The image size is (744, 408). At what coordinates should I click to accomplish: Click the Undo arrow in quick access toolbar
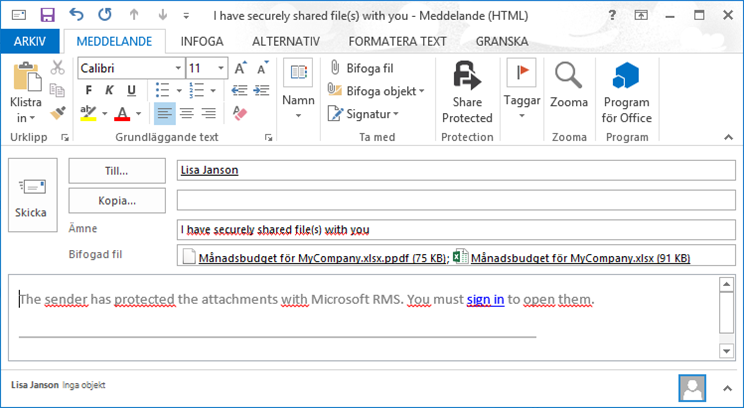pyautogui.click(x=76, y=15)
